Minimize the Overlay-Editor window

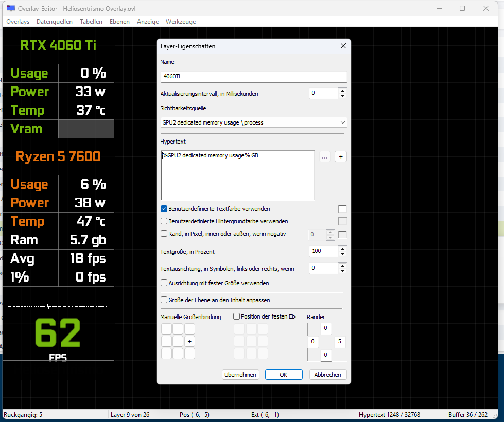click(439, 8)
